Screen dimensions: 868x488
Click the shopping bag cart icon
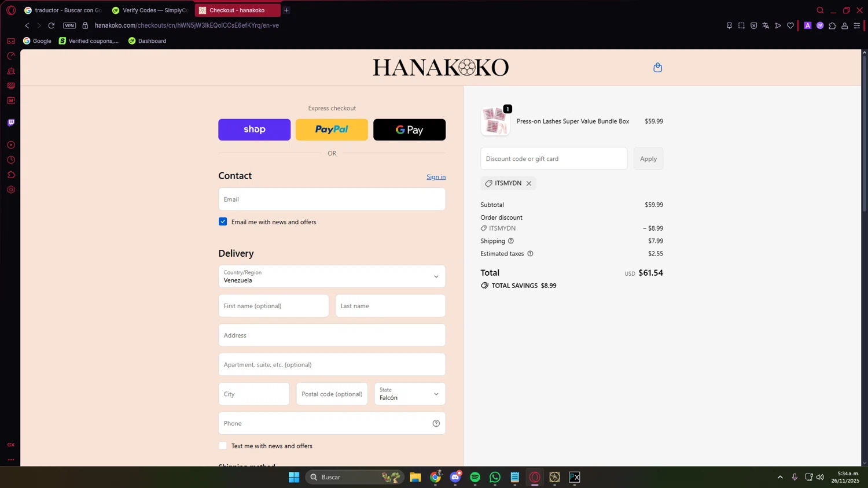[657, 68]
